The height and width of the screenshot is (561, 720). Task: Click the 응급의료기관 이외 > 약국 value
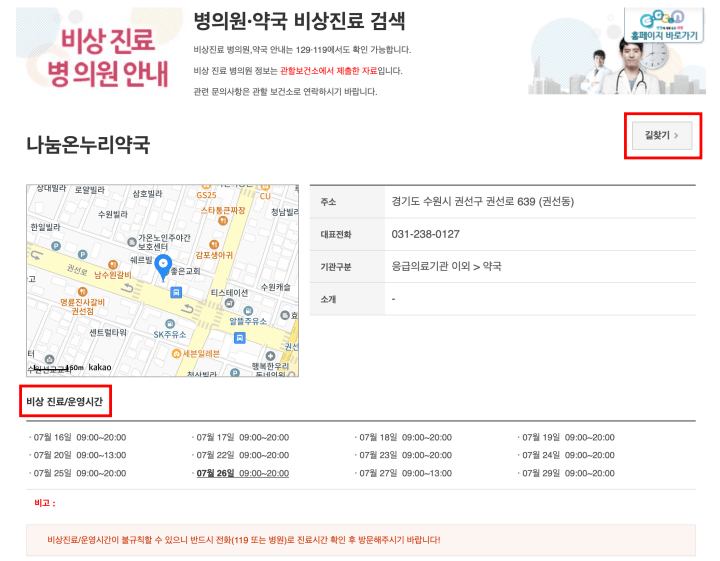(446, 266)
